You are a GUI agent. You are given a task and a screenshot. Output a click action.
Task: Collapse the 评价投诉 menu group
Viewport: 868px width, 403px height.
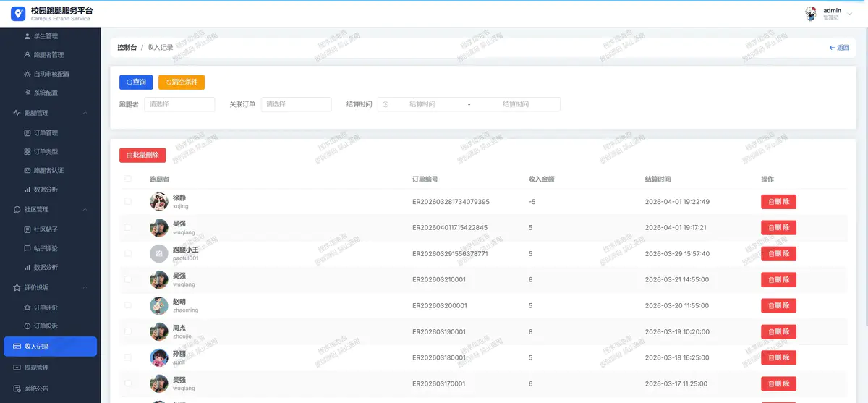50,287
